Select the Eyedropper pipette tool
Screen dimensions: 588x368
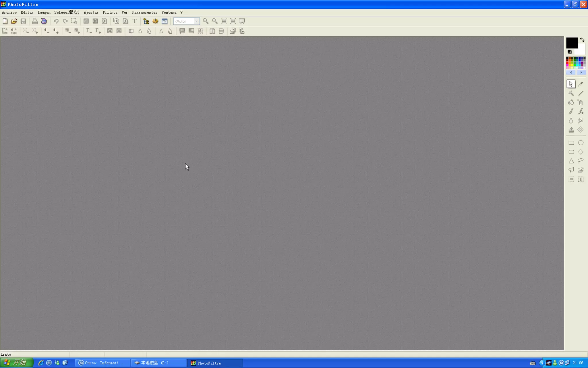point(581,84)
